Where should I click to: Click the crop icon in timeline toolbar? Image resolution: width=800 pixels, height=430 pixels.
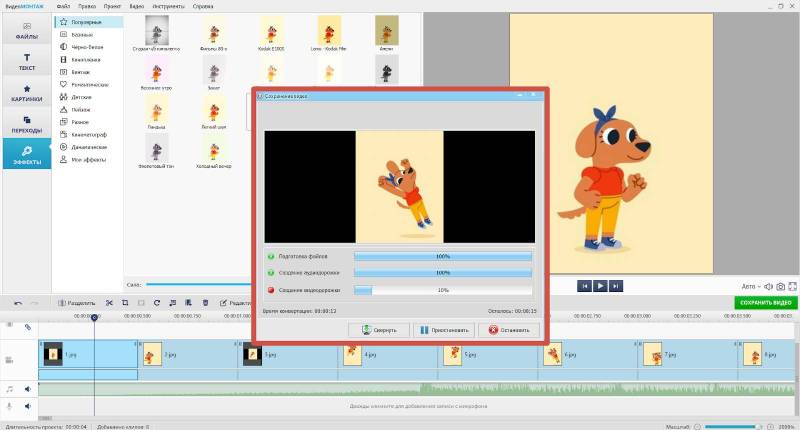[125, 303]
